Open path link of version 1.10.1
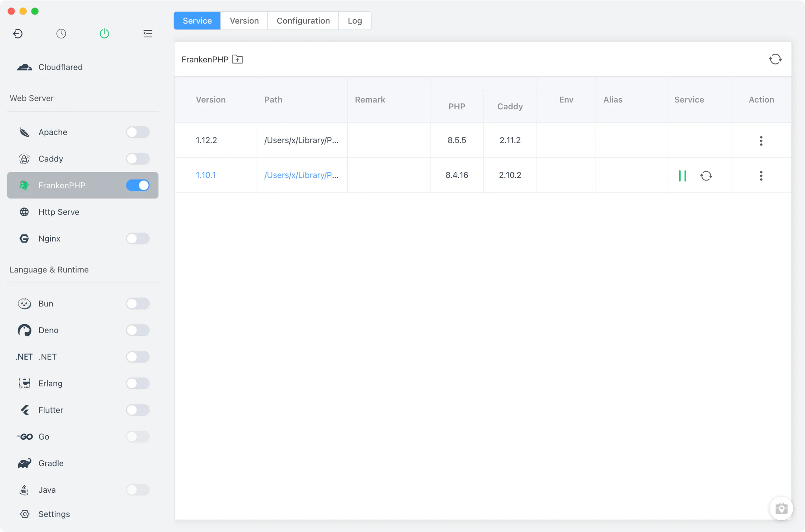 click(301, 175)
